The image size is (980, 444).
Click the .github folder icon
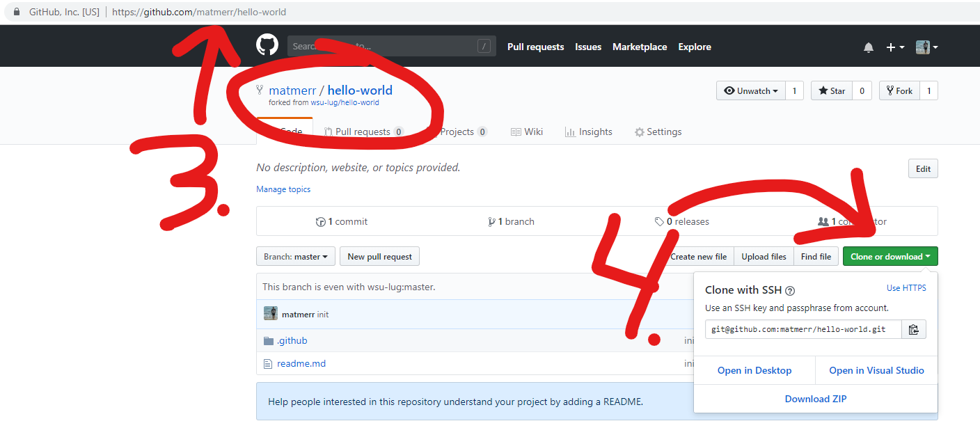[269, 340]
